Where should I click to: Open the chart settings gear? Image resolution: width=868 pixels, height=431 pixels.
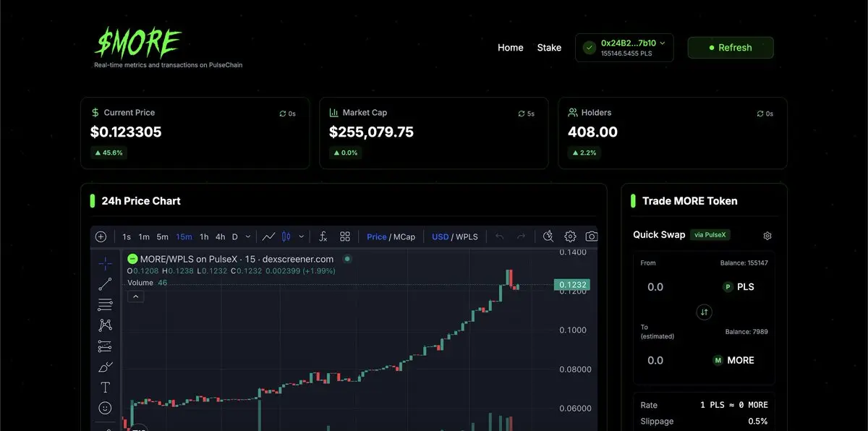pyautogui.click(x=570, y=236)
